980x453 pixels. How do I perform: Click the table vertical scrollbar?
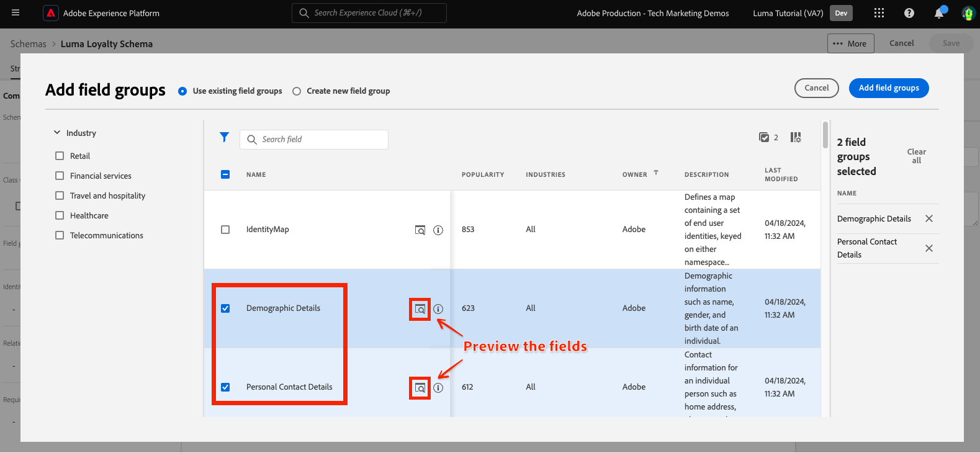825,135
